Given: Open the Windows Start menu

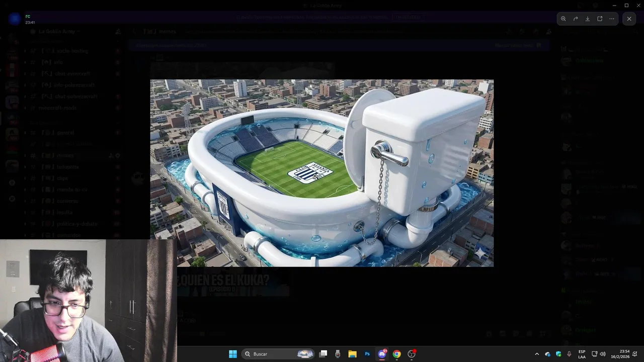Looking at the screenshot, I should (x=233, y=354).
